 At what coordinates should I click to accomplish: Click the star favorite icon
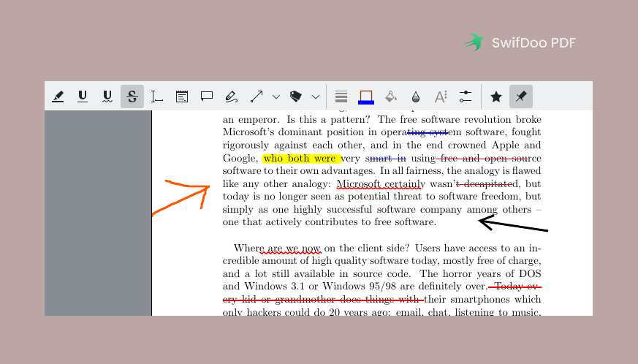pos(496,96)
